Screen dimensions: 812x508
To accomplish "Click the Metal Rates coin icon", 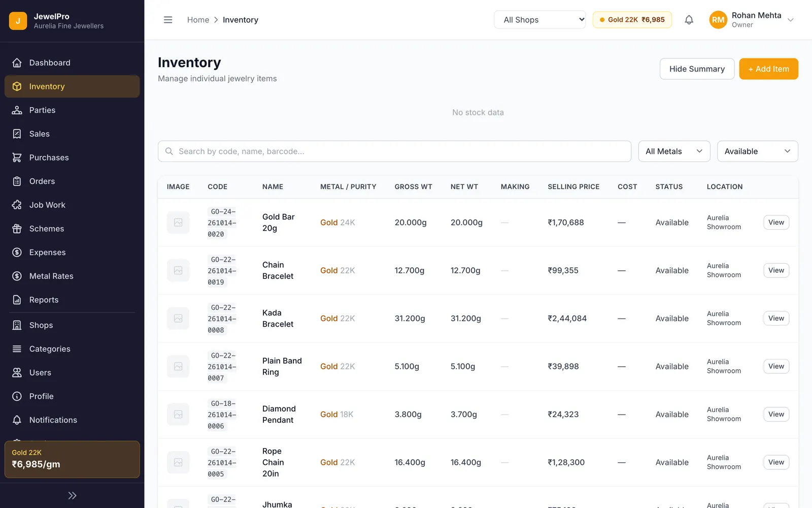I will (17, 276).
